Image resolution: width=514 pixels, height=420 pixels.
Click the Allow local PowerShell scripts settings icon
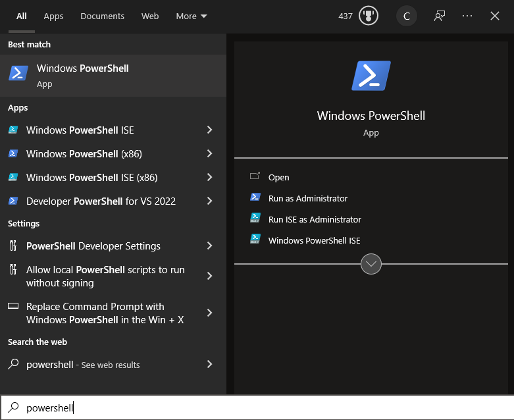(x=13, y=269)
